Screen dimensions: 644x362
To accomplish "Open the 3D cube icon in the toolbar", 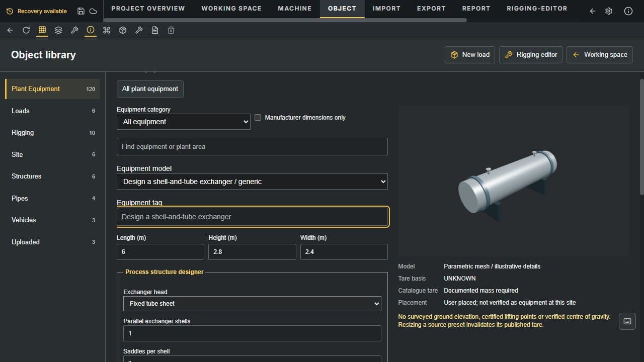I will pos(123,30).
